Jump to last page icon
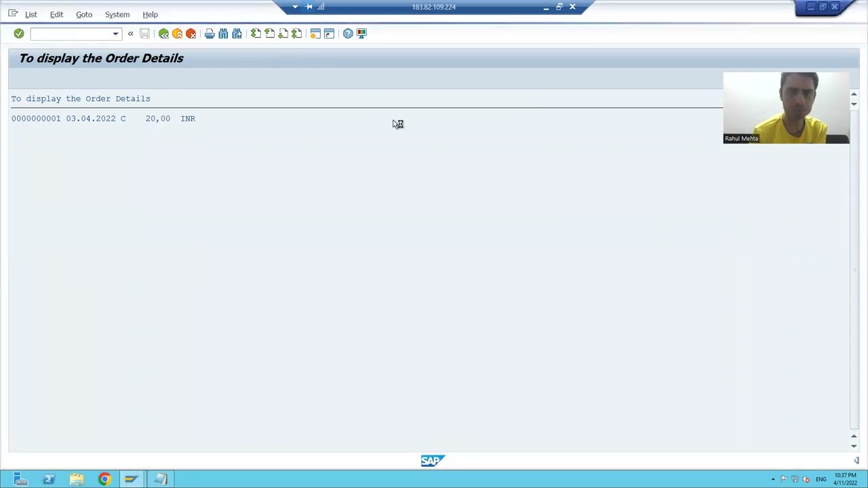The image size is (868, 488). coord(296,33)
